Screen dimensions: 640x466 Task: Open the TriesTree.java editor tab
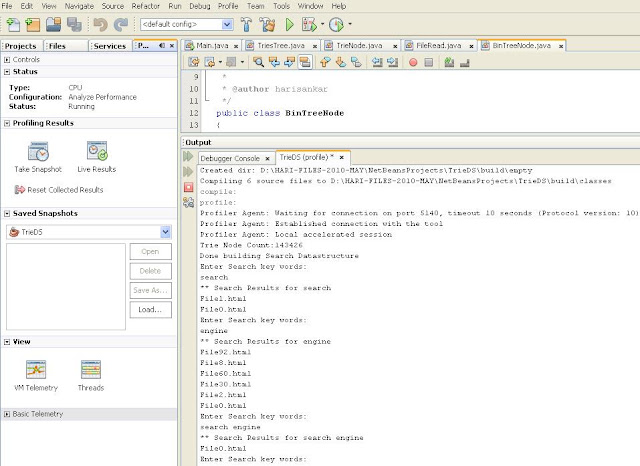tap(281, 46)
